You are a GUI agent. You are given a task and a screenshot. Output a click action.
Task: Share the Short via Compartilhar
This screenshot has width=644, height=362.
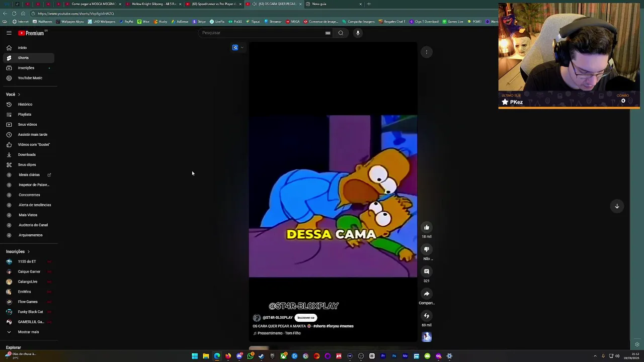427,294
